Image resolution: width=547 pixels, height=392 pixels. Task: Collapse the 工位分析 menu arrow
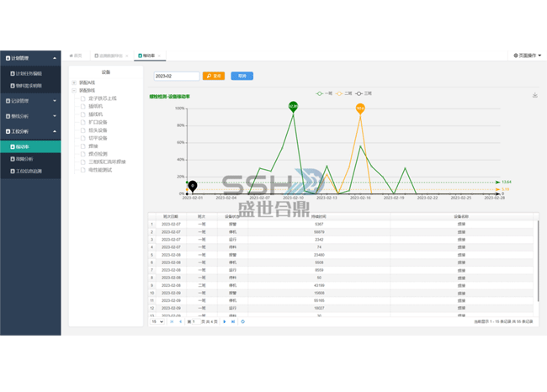[x=55, y=131]
